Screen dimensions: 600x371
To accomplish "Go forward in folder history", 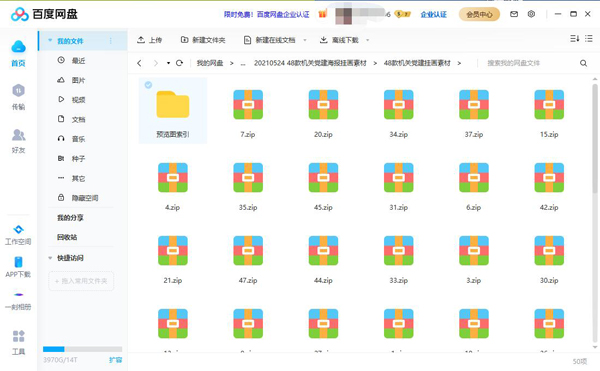I will pos(156,63).
